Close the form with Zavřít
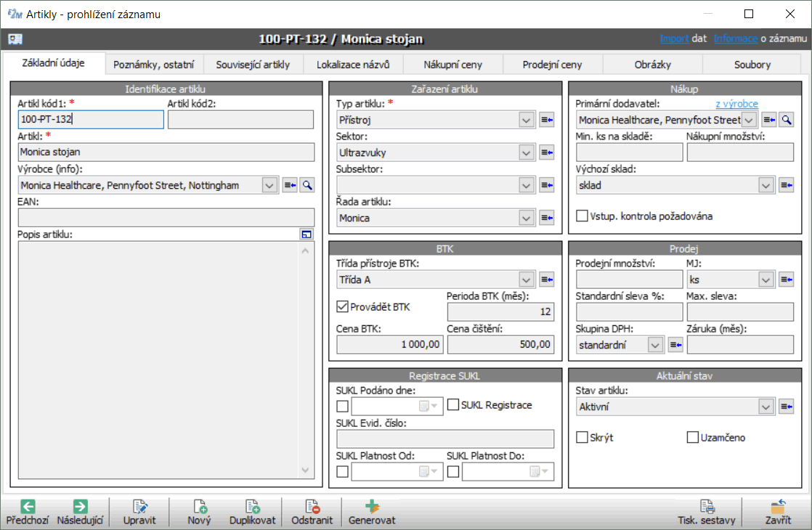Image resolution: width=812 pixels, height=530 pixels. point(778,513)
